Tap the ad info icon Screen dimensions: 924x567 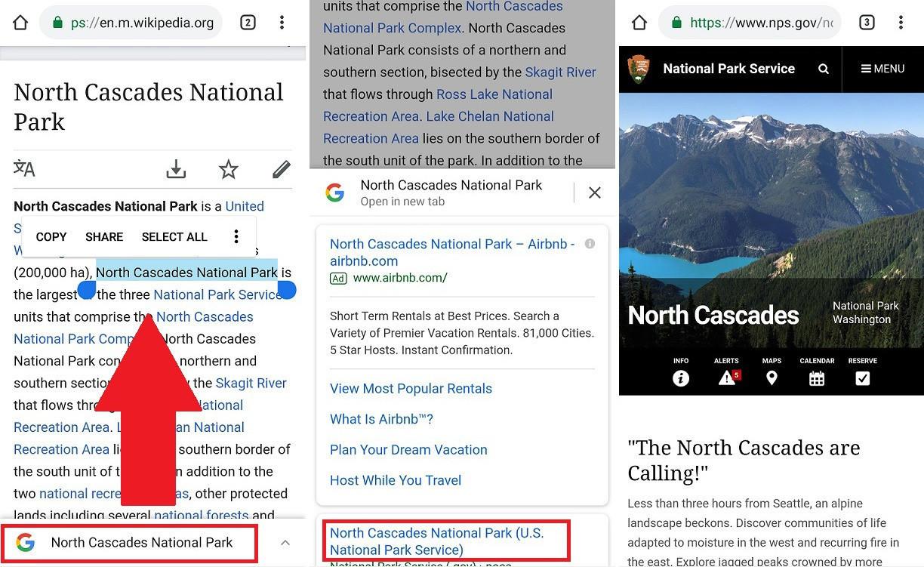point(590,244)
